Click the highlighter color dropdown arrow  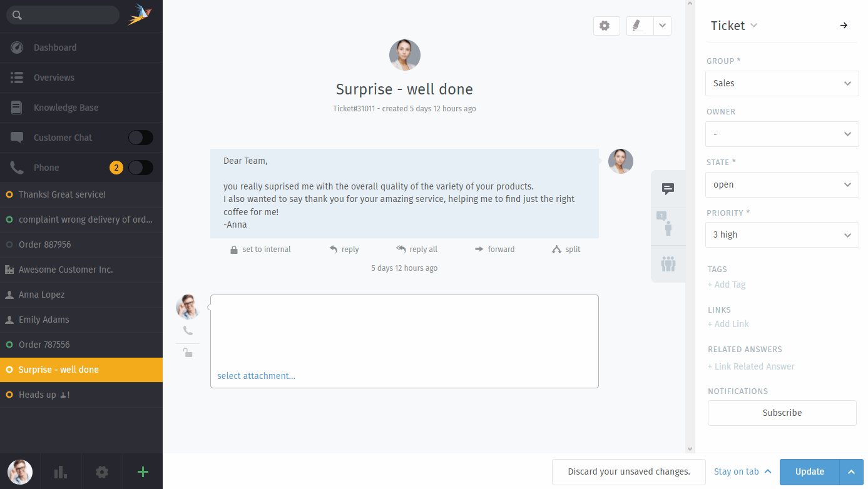tap(662, 26)
